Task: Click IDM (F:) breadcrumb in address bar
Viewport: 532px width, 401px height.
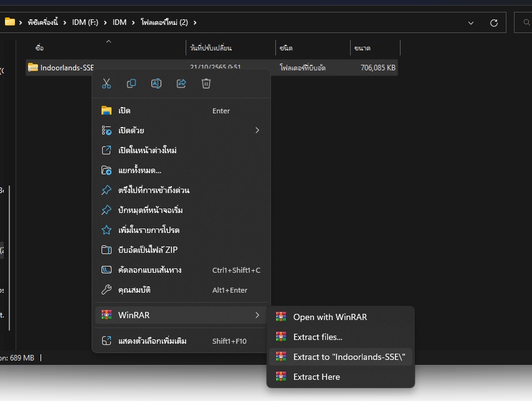Action: click(x=83, y=22)
